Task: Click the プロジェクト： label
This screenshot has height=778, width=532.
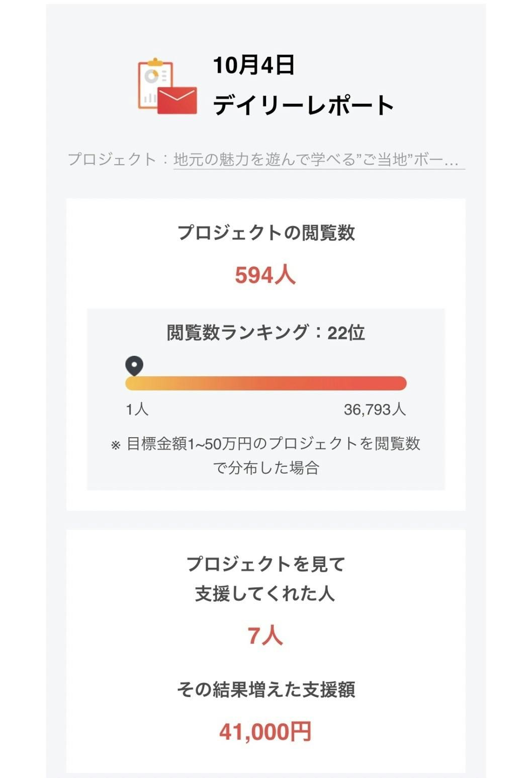Action: click(119, 160)
